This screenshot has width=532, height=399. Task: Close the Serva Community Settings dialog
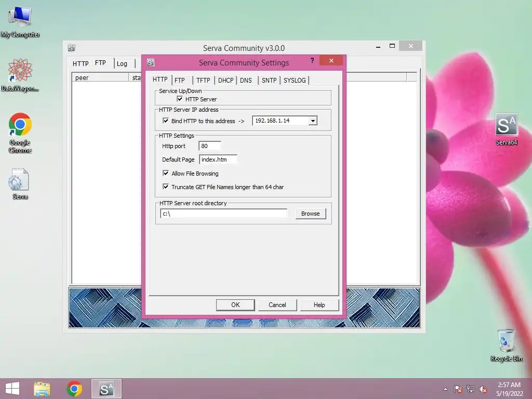pos(331,60)
